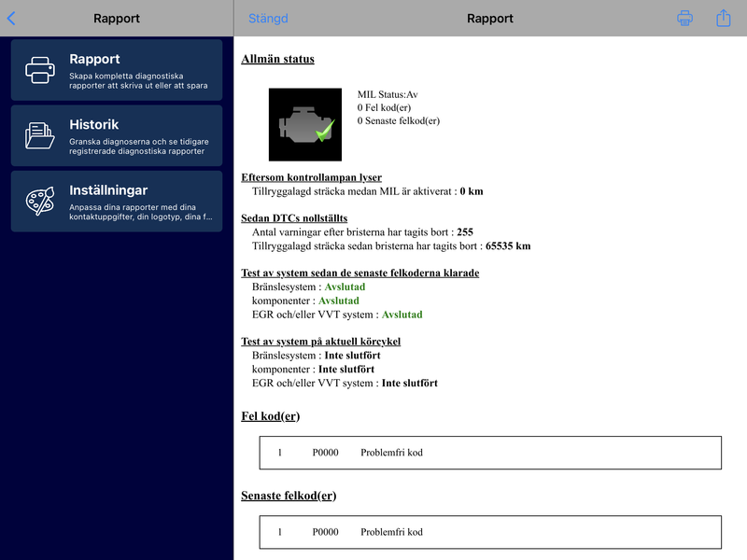Tap the back chevron in left panel
The image size is (747, 560).
(11, 19)
